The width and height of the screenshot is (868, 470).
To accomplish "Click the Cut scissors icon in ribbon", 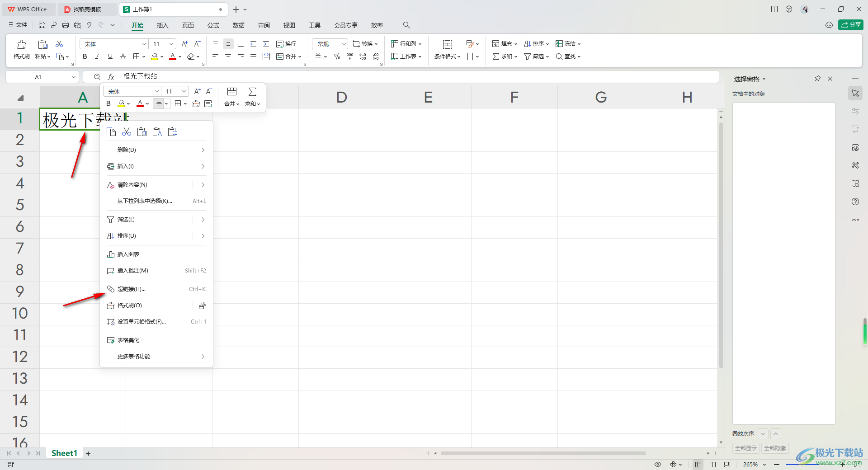I will click(x=59, y=44).
